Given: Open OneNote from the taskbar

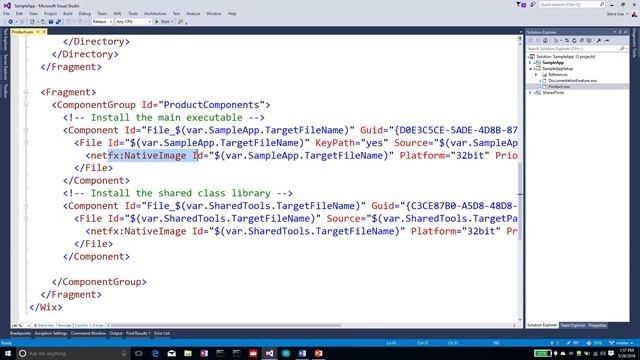Looking at the screenshot, I should (x=204, y=353).
